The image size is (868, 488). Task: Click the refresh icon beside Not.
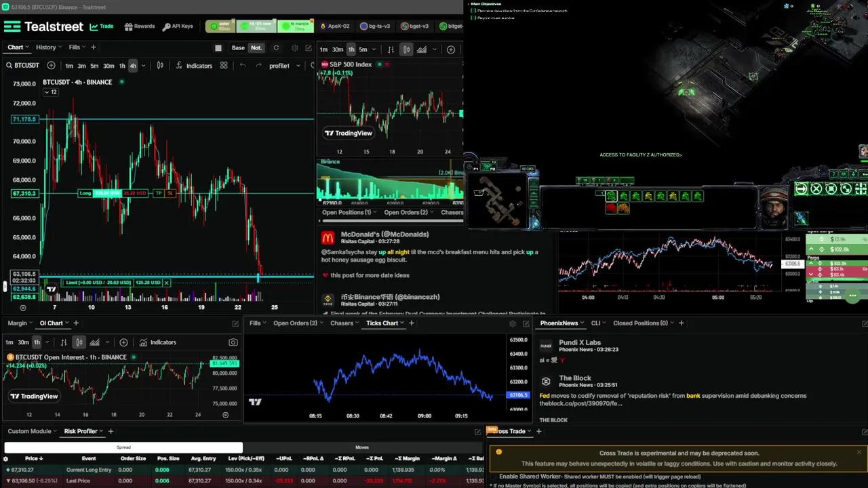tap(276, 48)
